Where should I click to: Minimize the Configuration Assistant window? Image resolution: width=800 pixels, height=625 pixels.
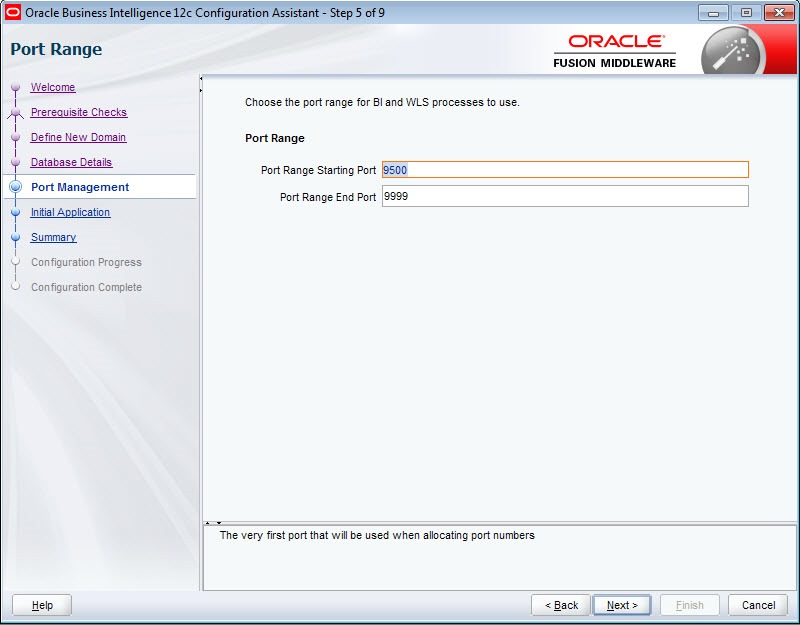click(713, 13)
